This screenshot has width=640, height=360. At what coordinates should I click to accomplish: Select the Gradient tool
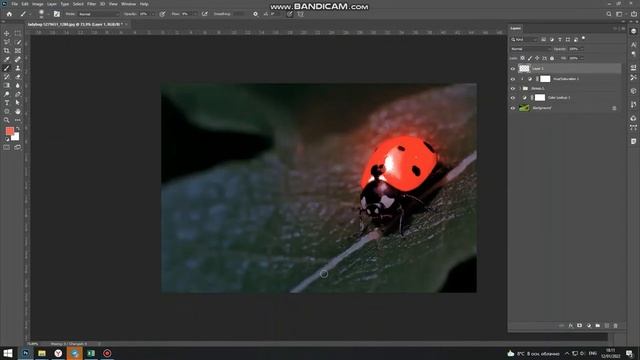[x=7, y=85]
